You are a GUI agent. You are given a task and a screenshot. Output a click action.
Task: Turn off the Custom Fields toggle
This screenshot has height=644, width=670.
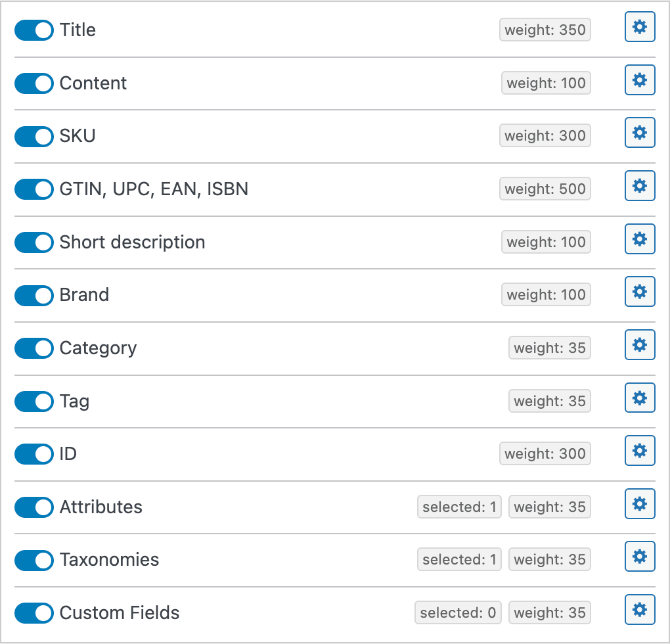click(x=33, y=613)
